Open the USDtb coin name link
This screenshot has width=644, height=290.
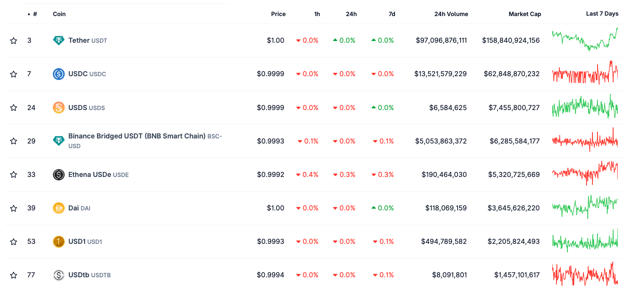pyautogui.click(x=90, y=275)
